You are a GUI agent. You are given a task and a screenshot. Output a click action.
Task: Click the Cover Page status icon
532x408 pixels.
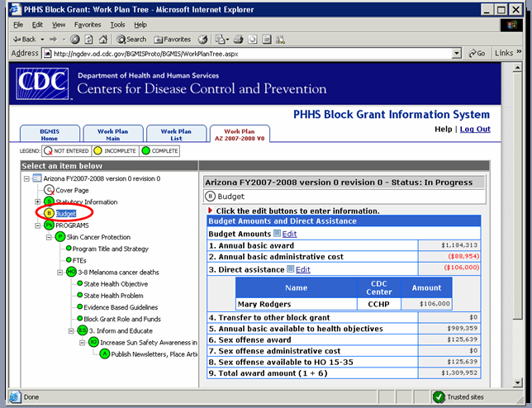49,190
